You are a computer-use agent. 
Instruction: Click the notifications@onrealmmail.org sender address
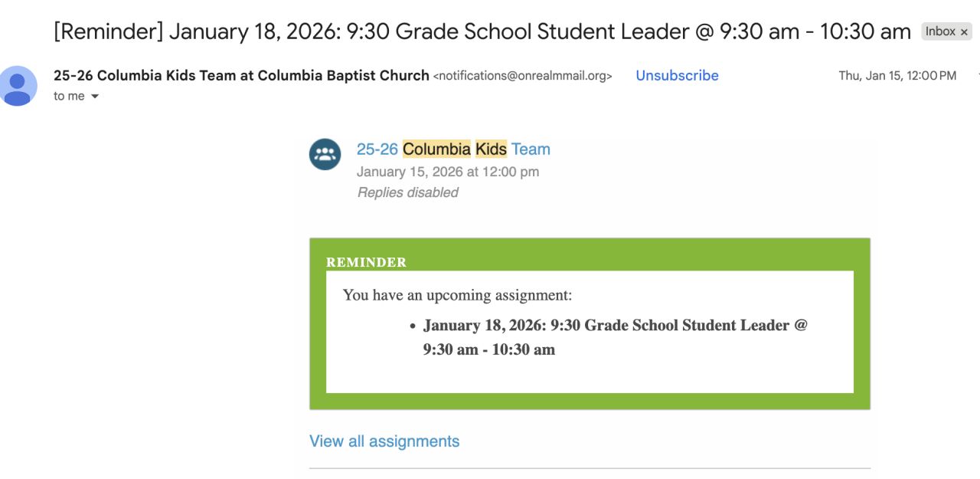click(523, 76)
